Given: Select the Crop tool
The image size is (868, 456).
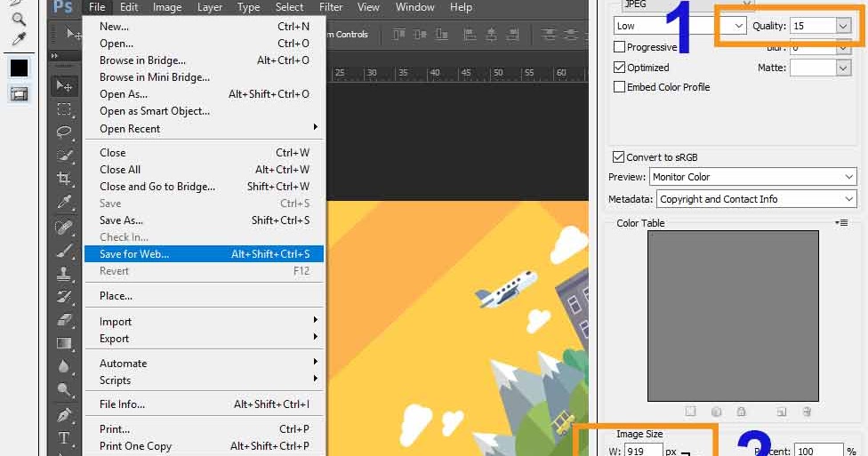Looking at the screenshot, I should click(x=64, y=179).
